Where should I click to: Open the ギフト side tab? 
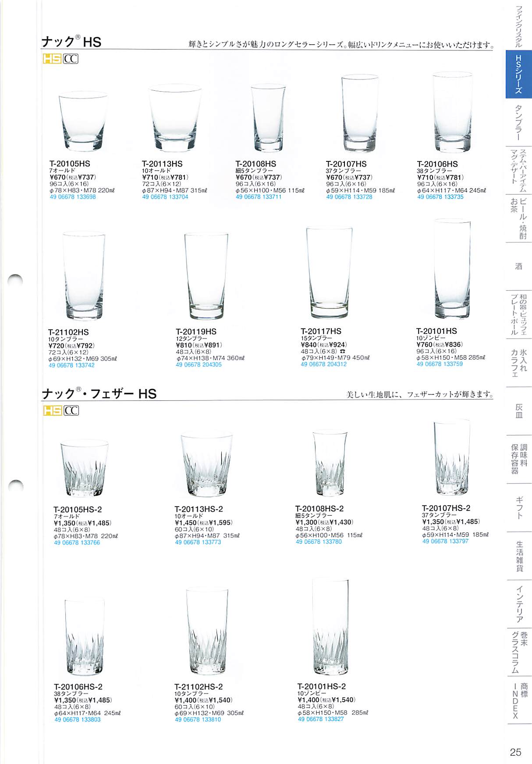tap(518, 508)
